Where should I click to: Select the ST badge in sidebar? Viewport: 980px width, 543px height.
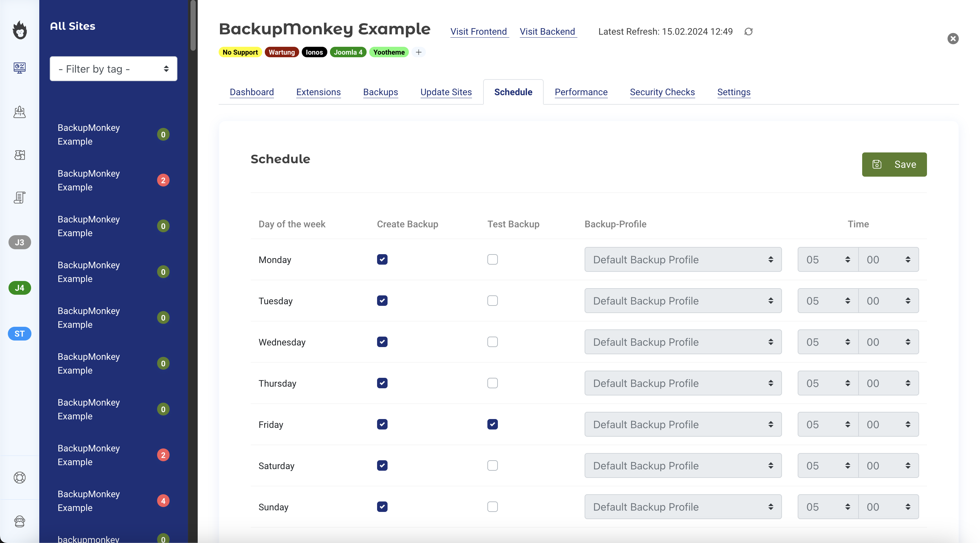pos(19,333)
